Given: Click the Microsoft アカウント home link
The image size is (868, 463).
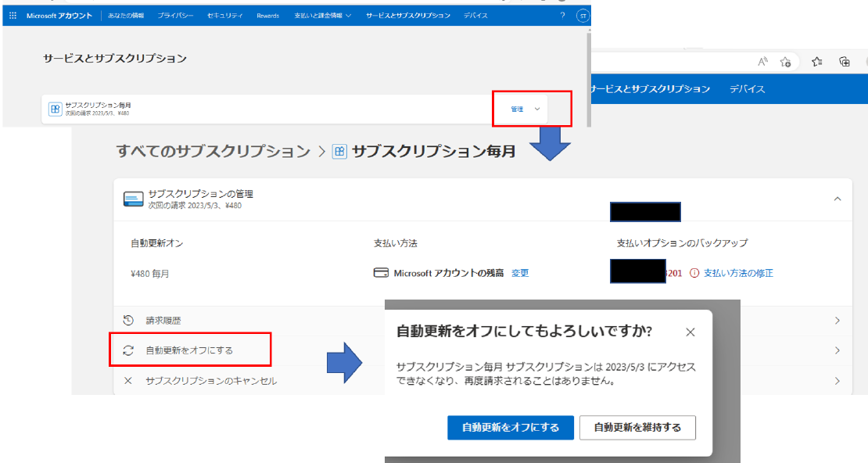Looking at the screenshot, I should [59, 16].
